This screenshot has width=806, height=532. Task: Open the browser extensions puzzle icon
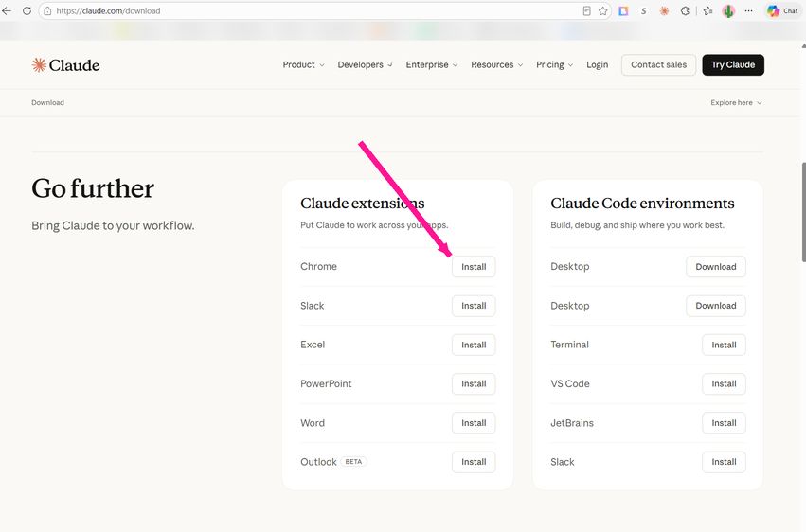[685, 10]
